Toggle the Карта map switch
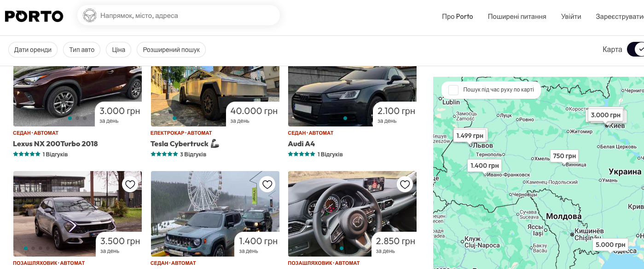644x269 pixels. pos(636,49)
